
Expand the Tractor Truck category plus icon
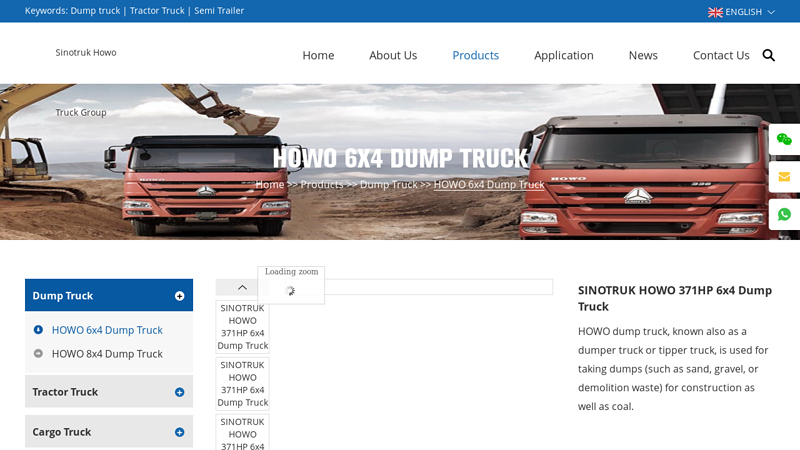(180, 392)
